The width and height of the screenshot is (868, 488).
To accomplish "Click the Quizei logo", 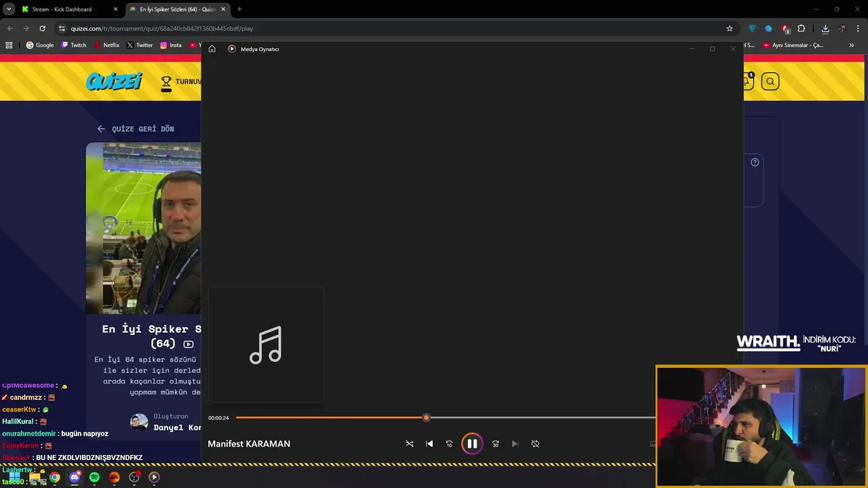I will (114, 81).
